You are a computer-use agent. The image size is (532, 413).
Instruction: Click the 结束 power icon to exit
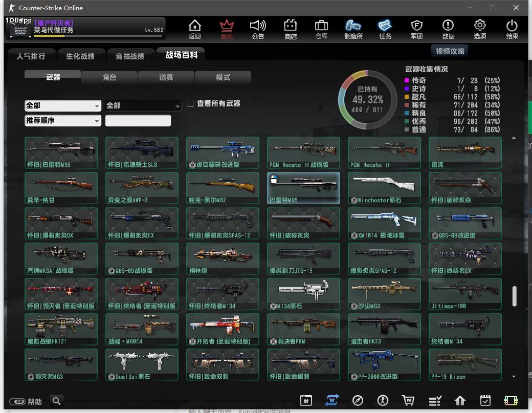[x=512, y=29]
